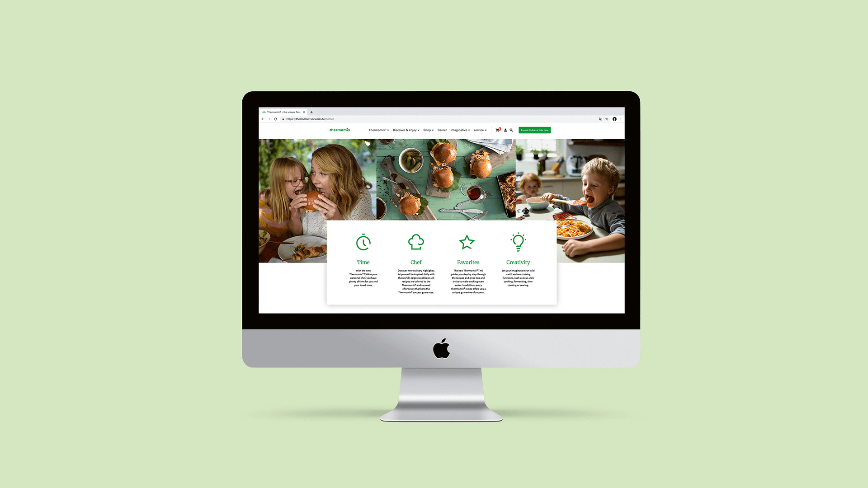Image resolution: width=868 pixels, height=488 pixels.
Task: Click the search magnifier icon in navbar
Action: (511, 130)
